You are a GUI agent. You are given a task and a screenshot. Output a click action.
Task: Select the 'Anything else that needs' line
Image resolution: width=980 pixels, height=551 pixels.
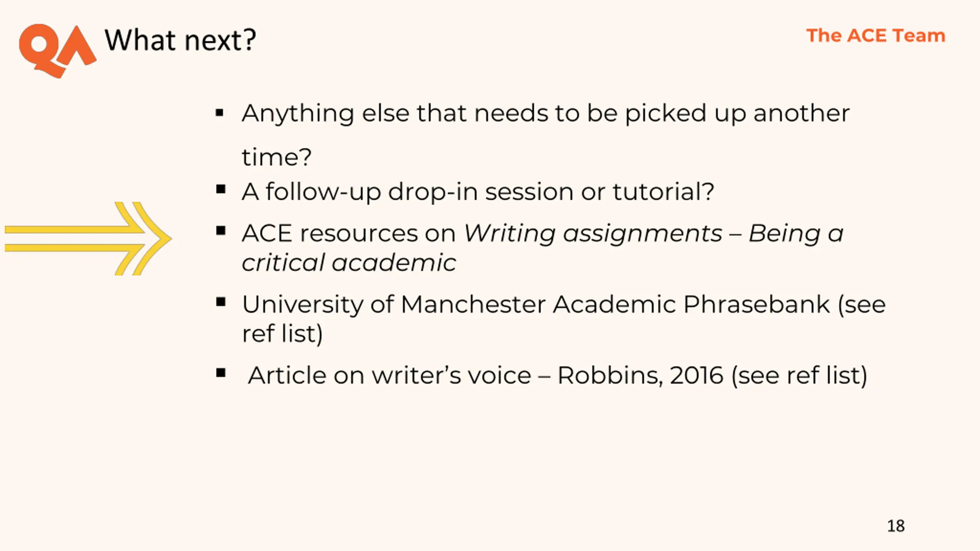[546, 113]
